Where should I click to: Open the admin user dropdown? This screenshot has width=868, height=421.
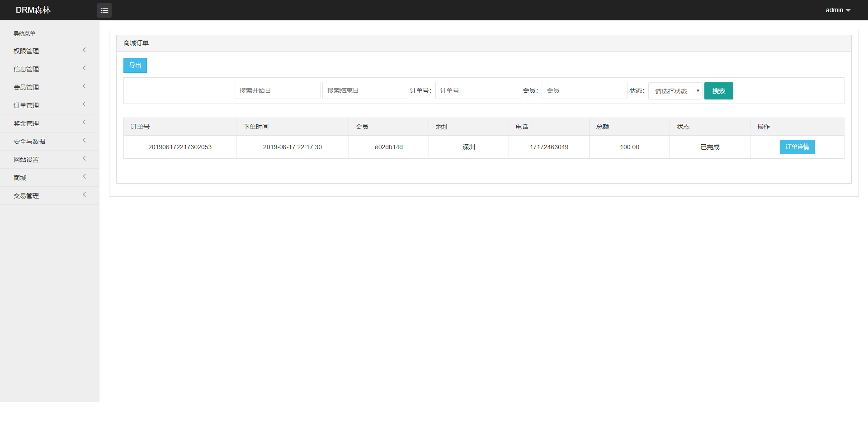838,10
